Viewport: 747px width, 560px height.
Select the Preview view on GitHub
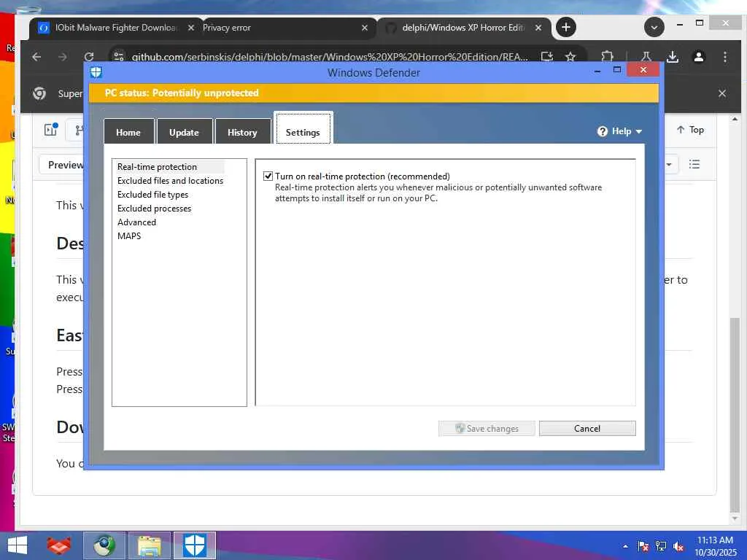tap(66, 165)
